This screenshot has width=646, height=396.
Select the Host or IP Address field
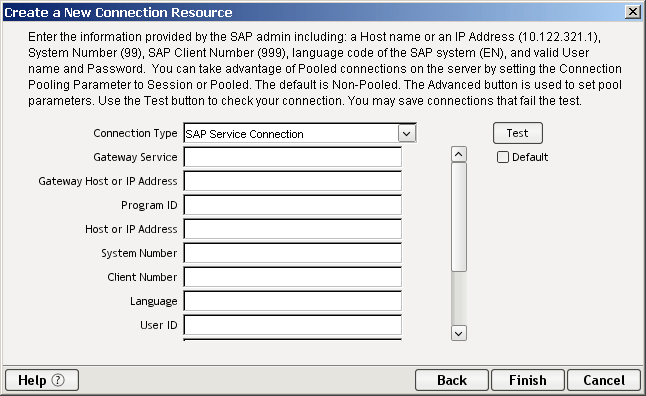[x=293, y=229]
